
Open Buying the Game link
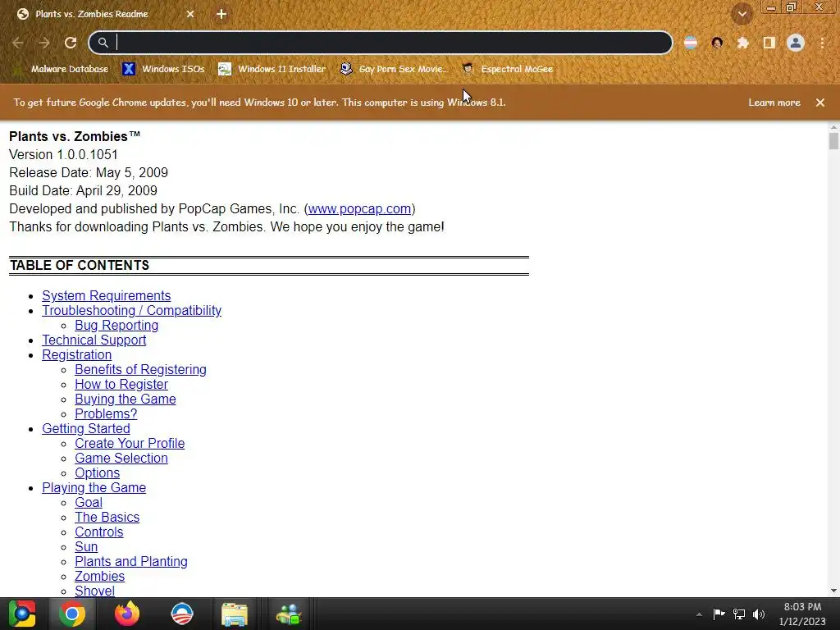[x=126, y=399]
